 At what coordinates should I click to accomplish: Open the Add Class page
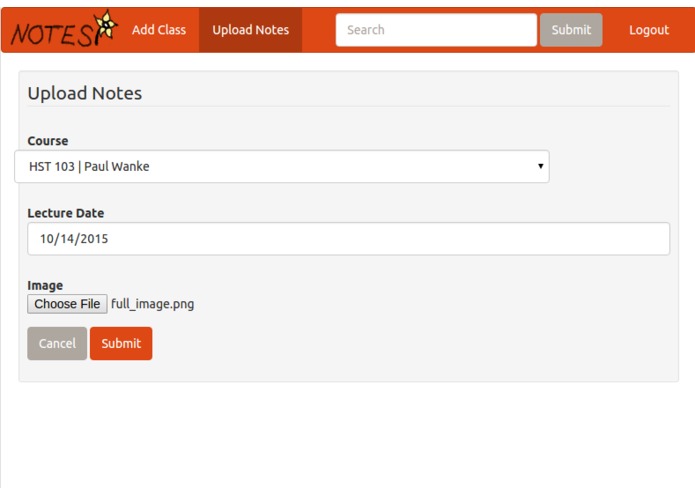click(159, 30)
